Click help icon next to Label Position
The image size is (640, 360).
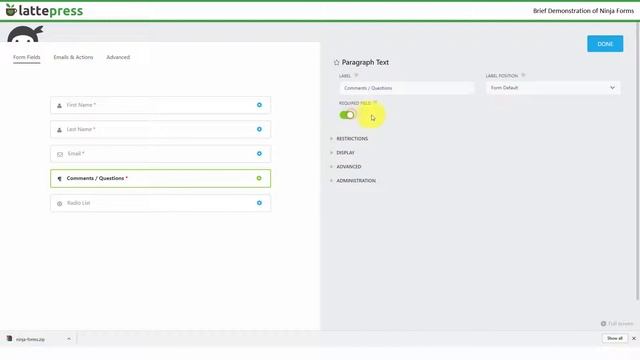(523, 76)
